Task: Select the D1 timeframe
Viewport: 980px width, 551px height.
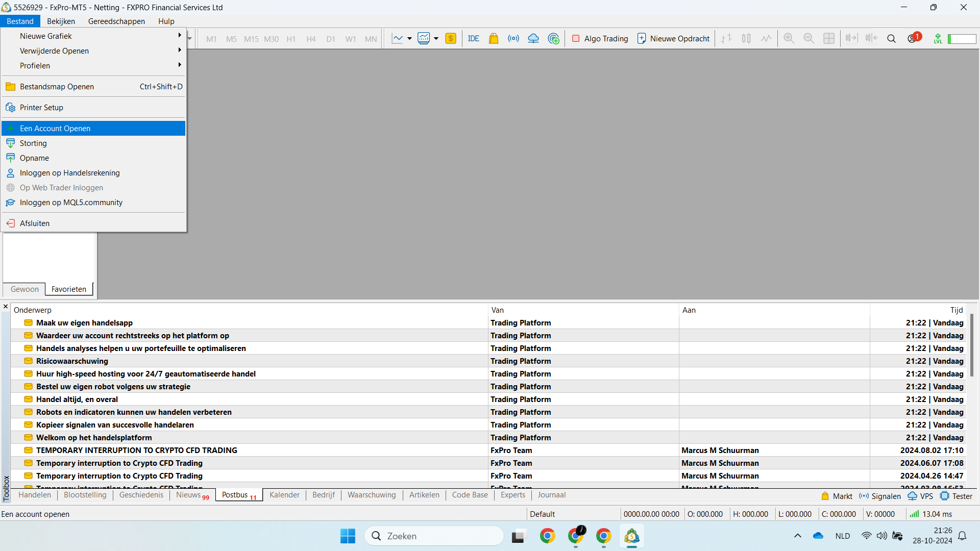Action: pyautogui.click(x=331, y=39)
